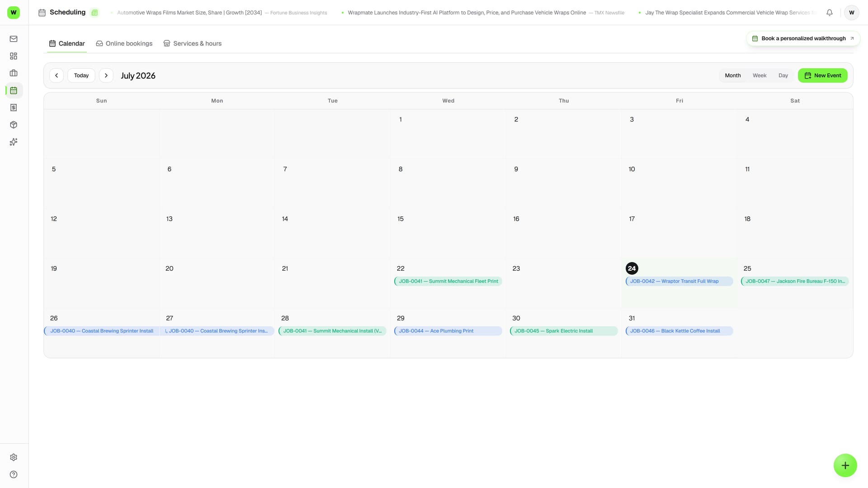The width and height of the screenshot is (868, 488).
Task: Open the dashboard grid icon in sidebar
Action: coord(14,56)
